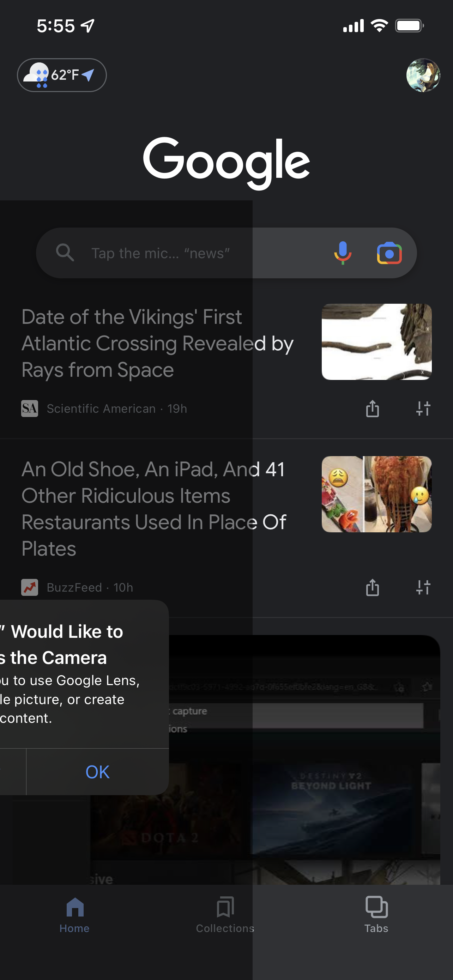Open the Vikings' Atlantic Crossing headline
453x980 pixels.
[157, 343]
